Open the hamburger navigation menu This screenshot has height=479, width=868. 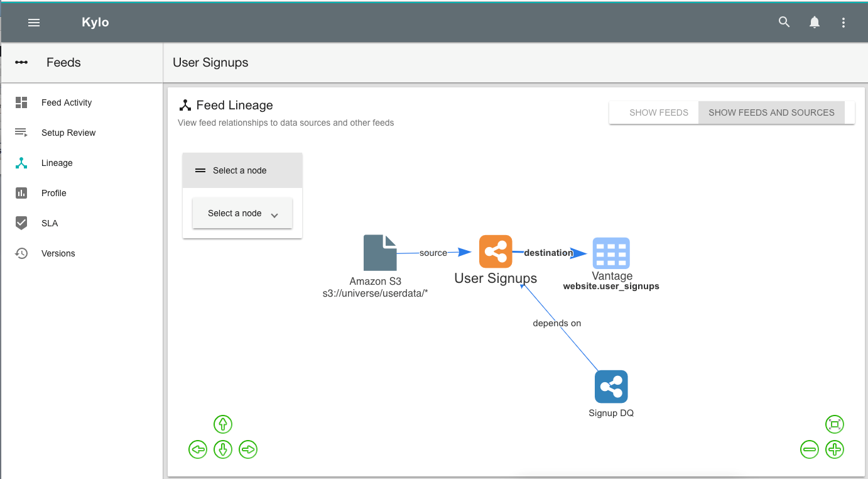[x=34, y=23]
